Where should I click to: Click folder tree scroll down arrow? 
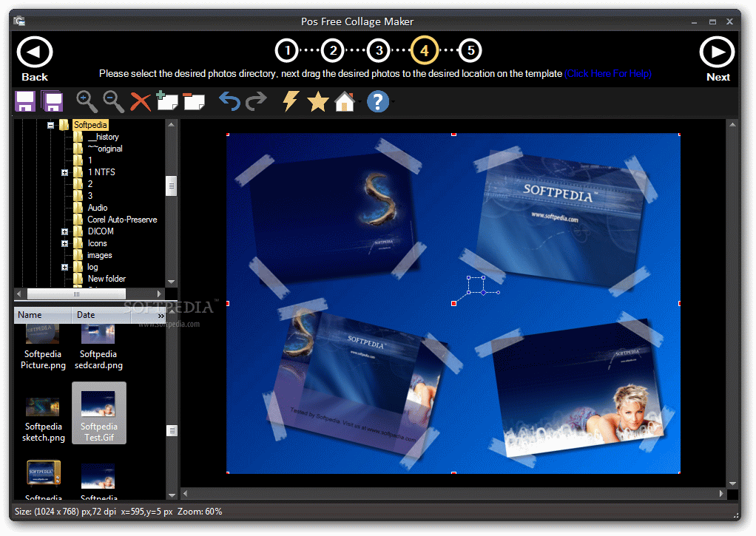point(171,282)
